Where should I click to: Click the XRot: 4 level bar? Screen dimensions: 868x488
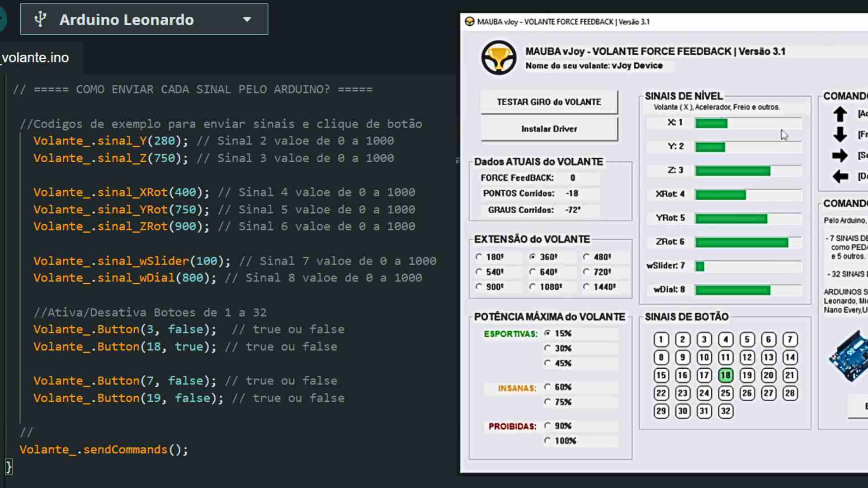pos(748,195)
